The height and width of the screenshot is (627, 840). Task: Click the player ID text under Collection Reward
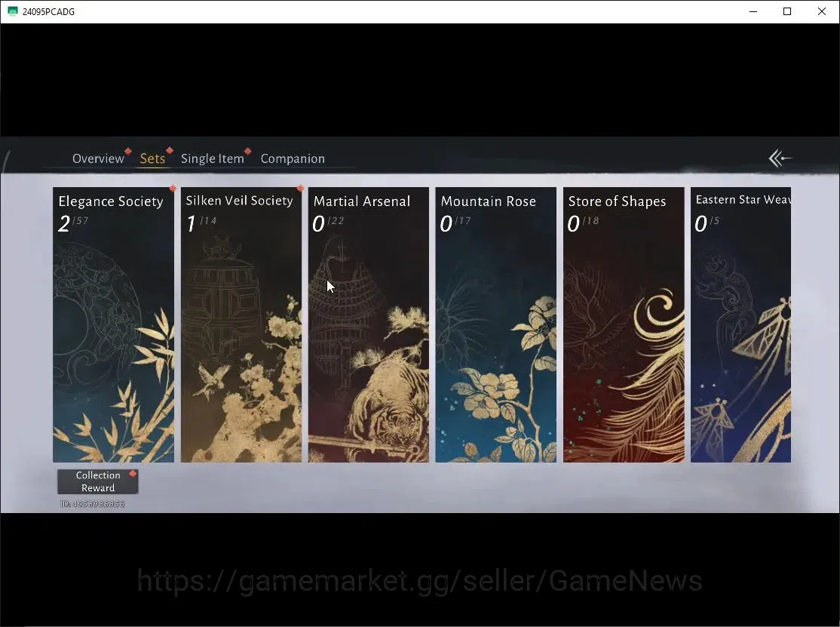point(92,504)
